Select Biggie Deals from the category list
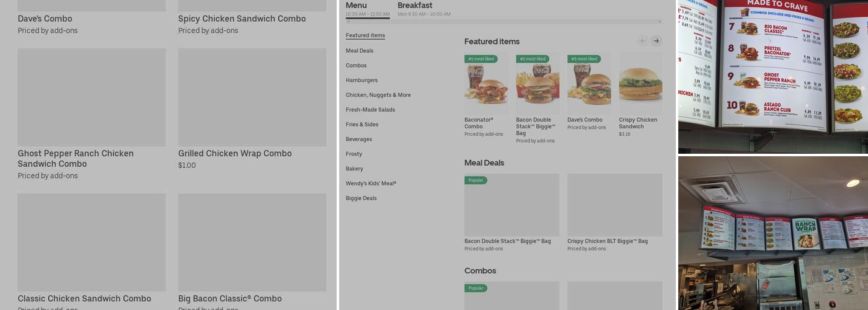Viewport: 868px width, 310px height. click(361, 198)
